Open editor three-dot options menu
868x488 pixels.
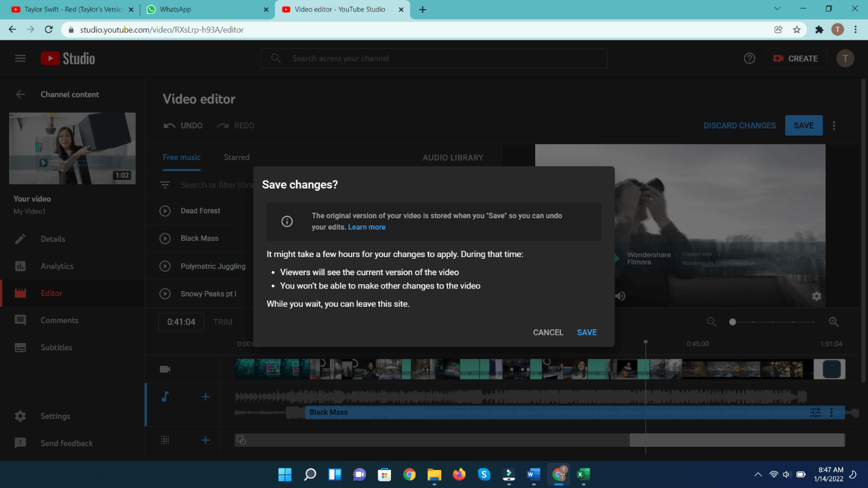834,125
